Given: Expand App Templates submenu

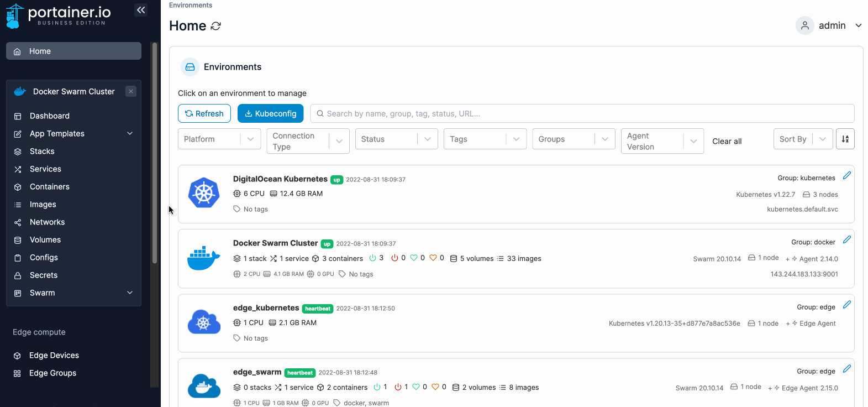Looking at the screenshot, I should [x=130, y=133].
